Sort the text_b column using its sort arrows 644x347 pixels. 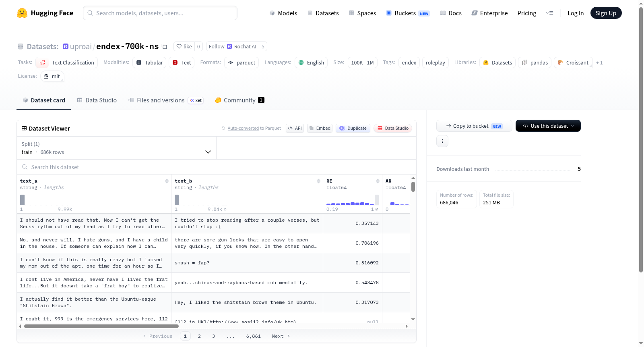[318, 181]
